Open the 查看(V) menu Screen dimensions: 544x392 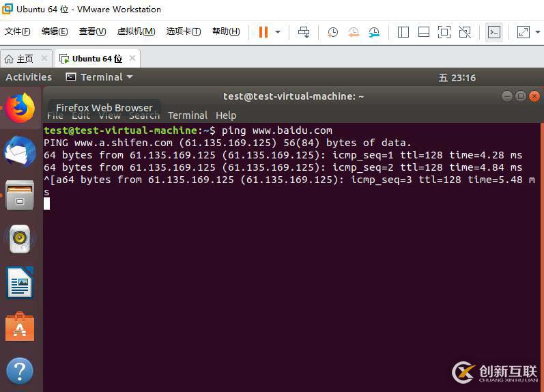coord(92,31)
